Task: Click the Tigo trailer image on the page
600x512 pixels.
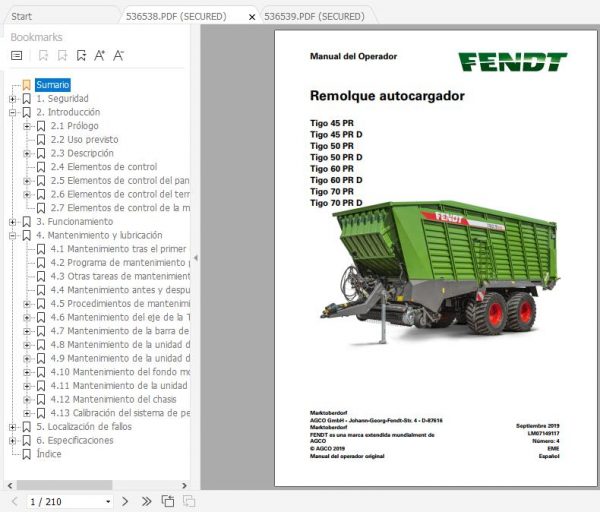Action: coord(439,272)
